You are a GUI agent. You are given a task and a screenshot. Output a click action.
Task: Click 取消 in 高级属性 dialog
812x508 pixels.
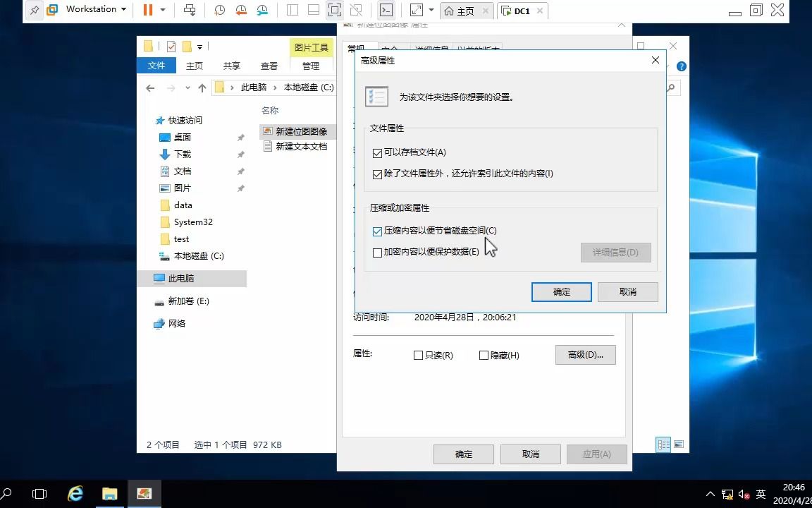click(627, 292)
